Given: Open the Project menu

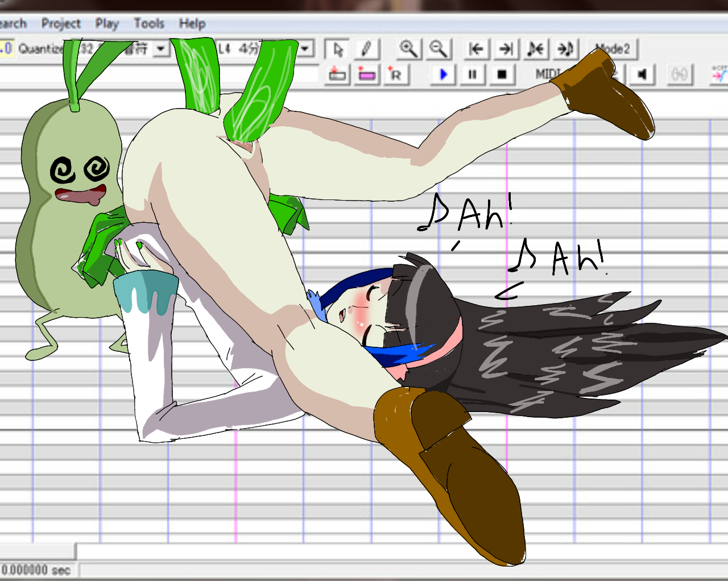Looking at the screenshot, I should click(x=61, y=24).
